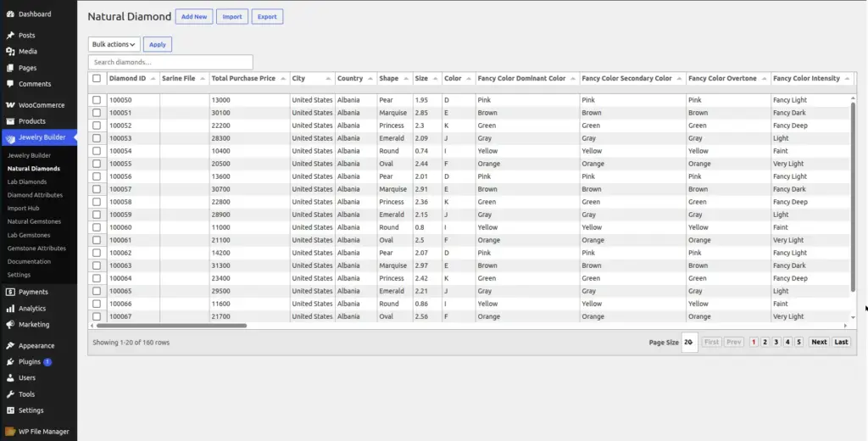
Task: Sort by Color column arrow
Action: click(x=469, y=79)
